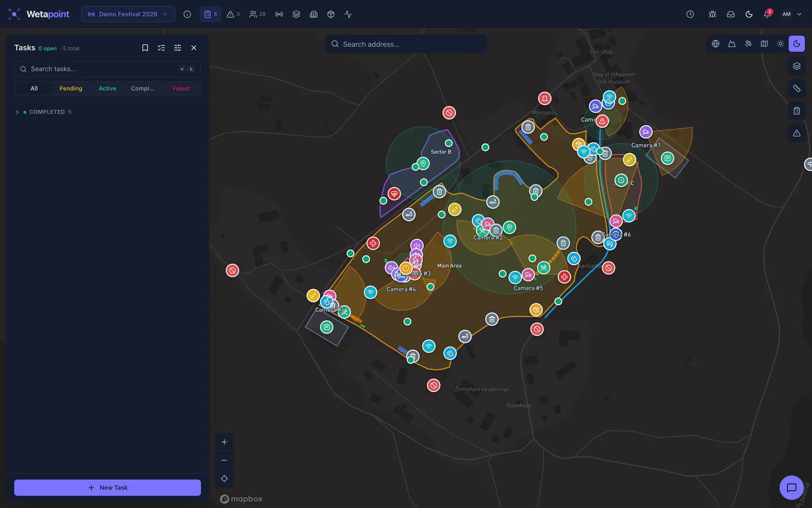Open the layers stack icon in top bar
Image resolution: width=812 pixels, height=508 pixels.
[296, 14]
